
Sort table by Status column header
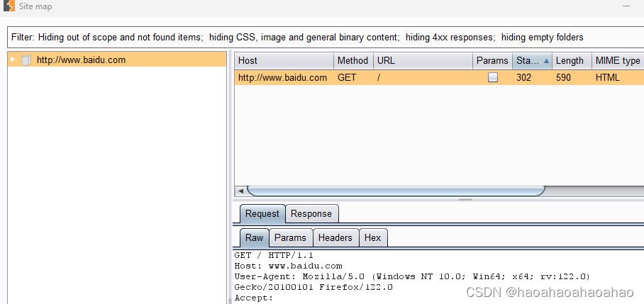click(532, 61)
